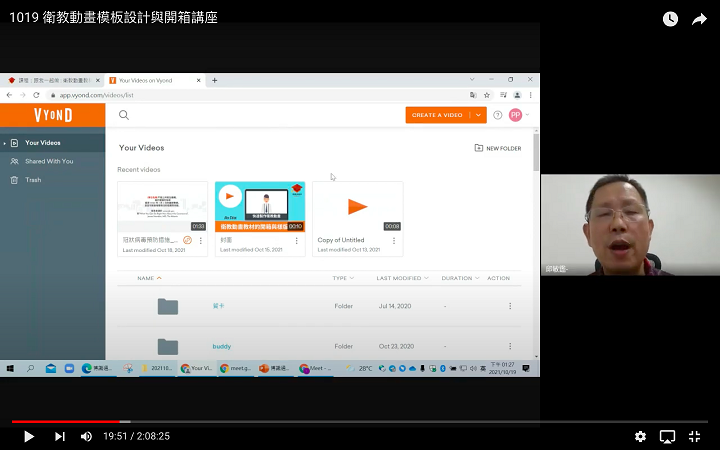Open a new Chrome tab
The image size is (720, 450).
coord(214,80)
